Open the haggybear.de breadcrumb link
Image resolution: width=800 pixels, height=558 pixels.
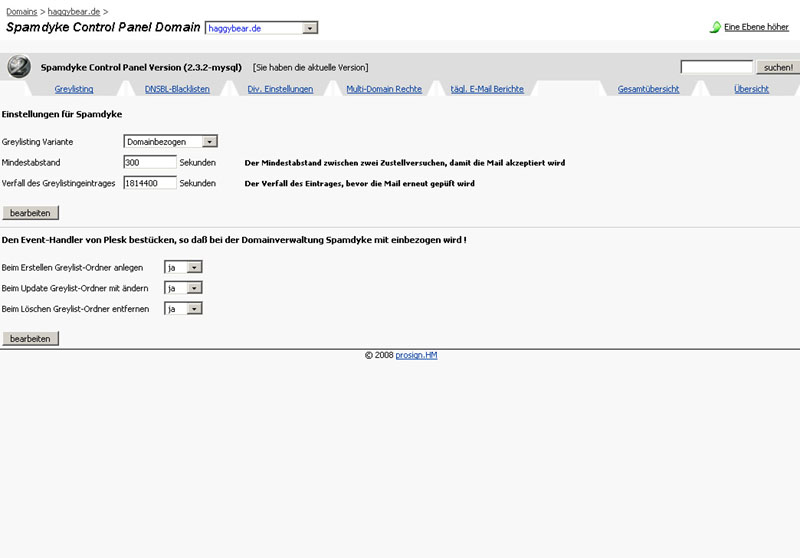point(74,11)
